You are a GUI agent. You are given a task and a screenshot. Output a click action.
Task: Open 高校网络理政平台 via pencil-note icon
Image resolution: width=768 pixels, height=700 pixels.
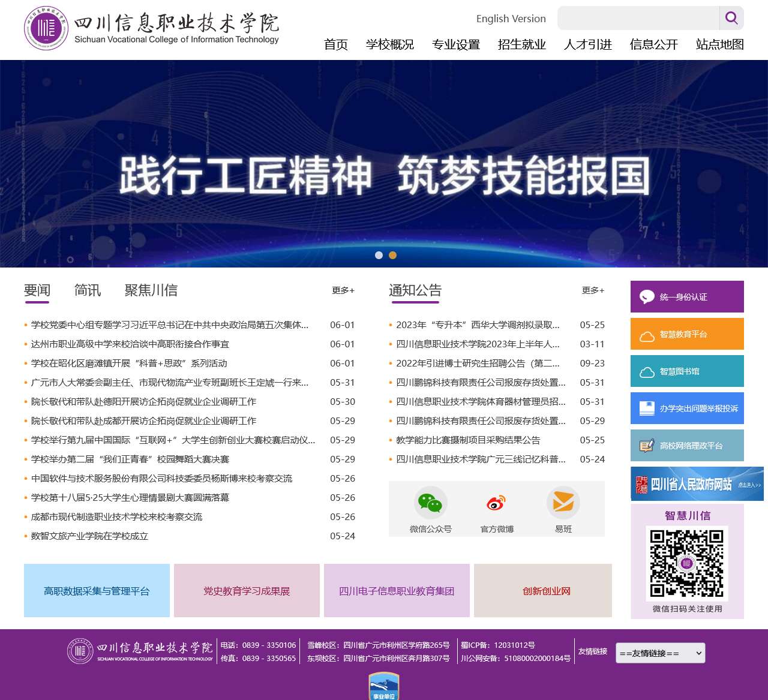point(647,444)
